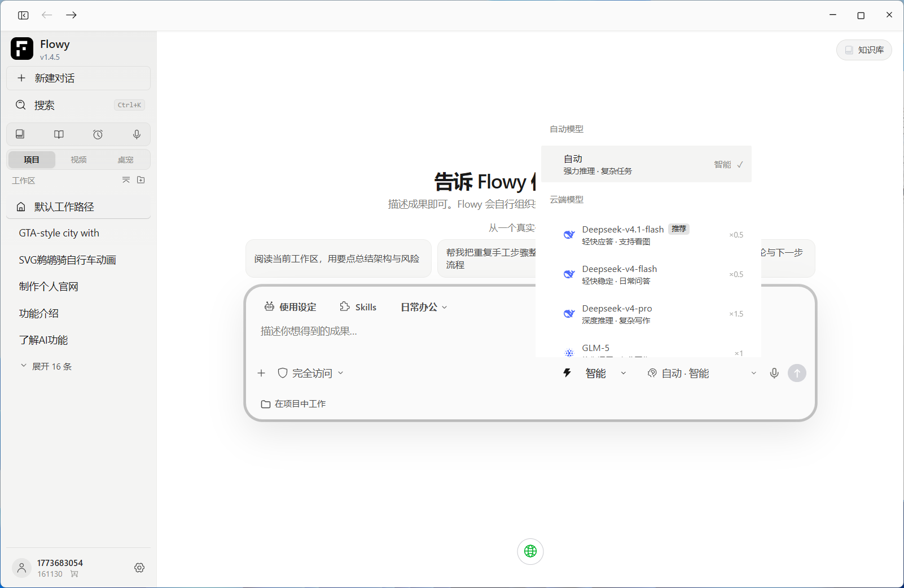
Task: Click 在项目中工作 link
Action: tap(293, 404)
